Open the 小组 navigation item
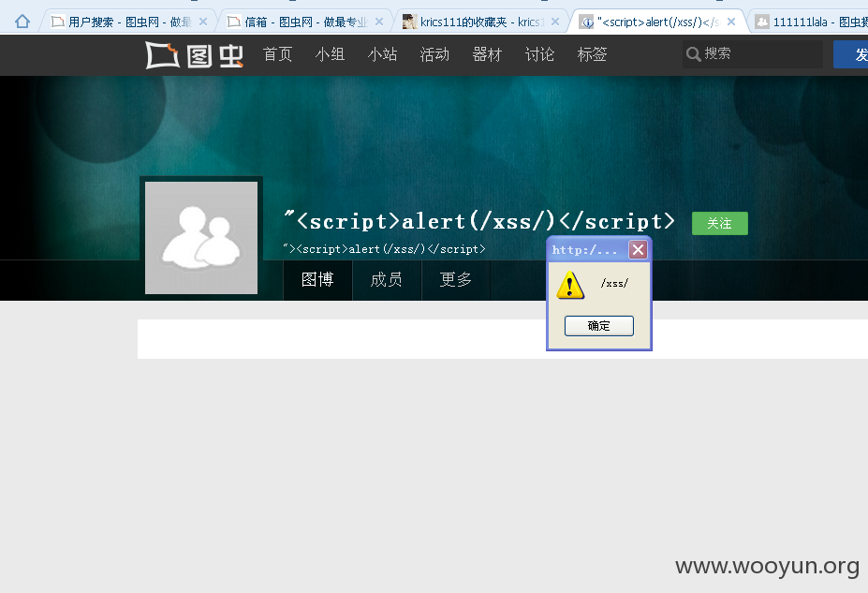The height and width of the screenshot is (593, 868). click(330, 54)
